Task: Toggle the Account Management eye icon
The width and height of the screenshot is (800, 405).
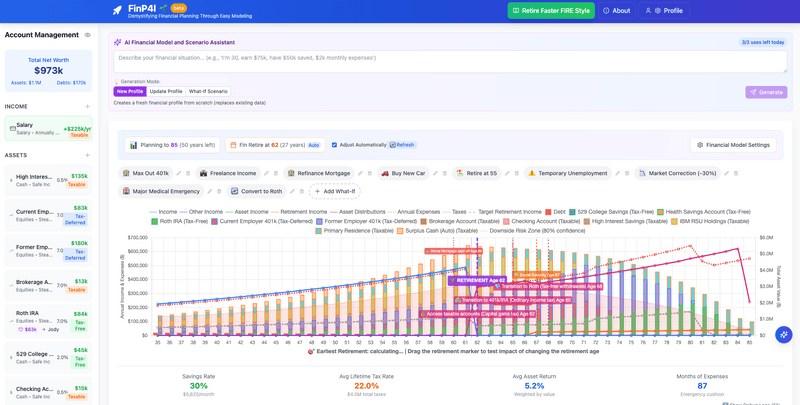Action: click(88, 35)
